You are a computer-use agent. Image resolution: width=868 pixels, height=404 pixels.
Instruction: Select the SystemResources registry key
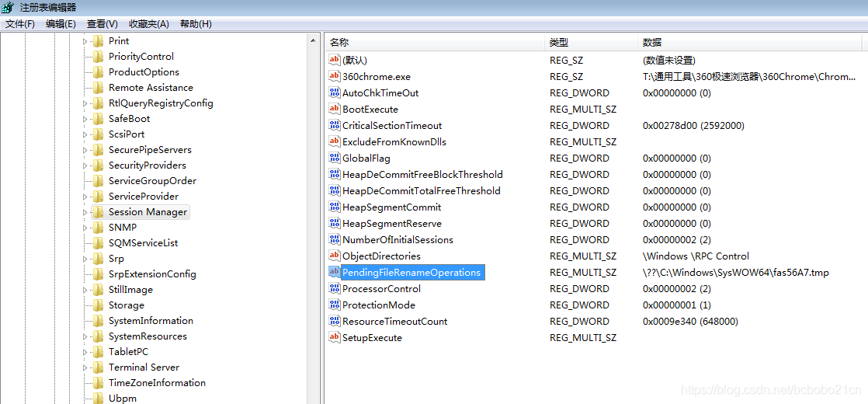click(148, 336)
